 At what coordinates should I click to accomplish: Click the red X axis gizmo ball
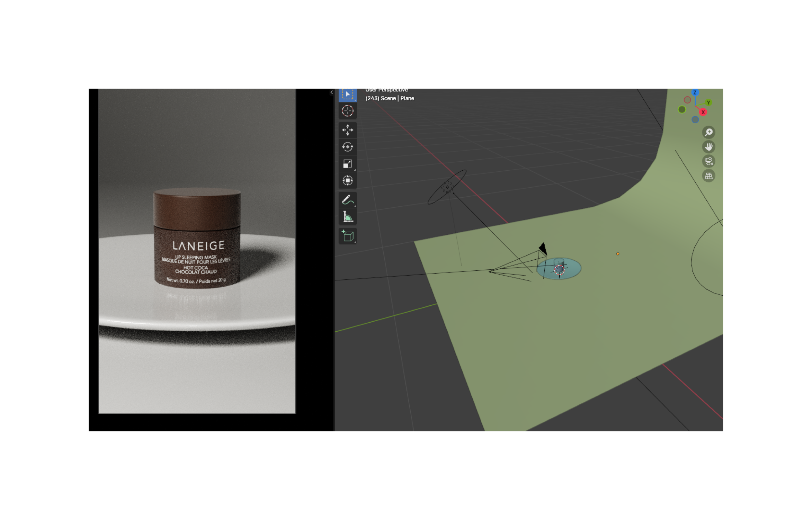tap(703, 112)
